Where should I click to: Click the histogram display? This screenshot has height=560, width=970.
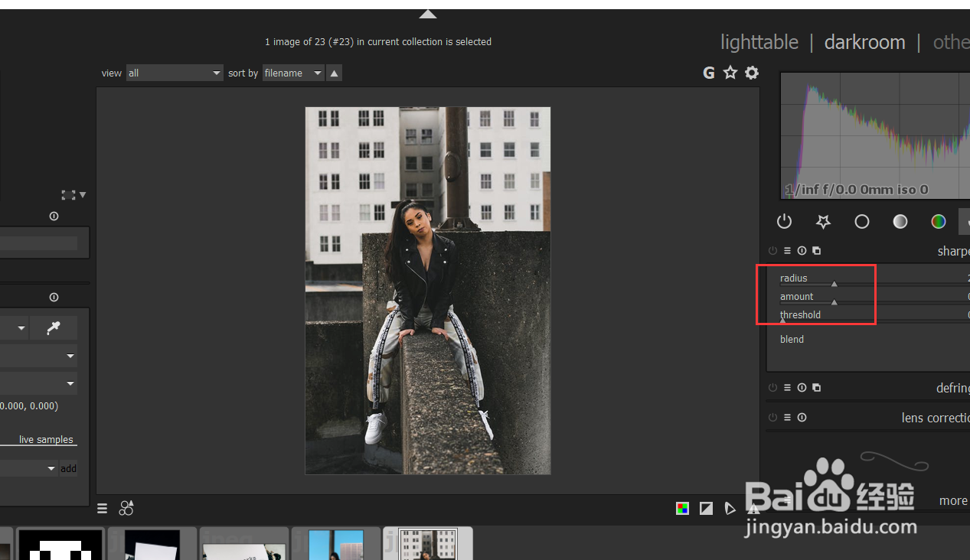(x=875, y=135)
